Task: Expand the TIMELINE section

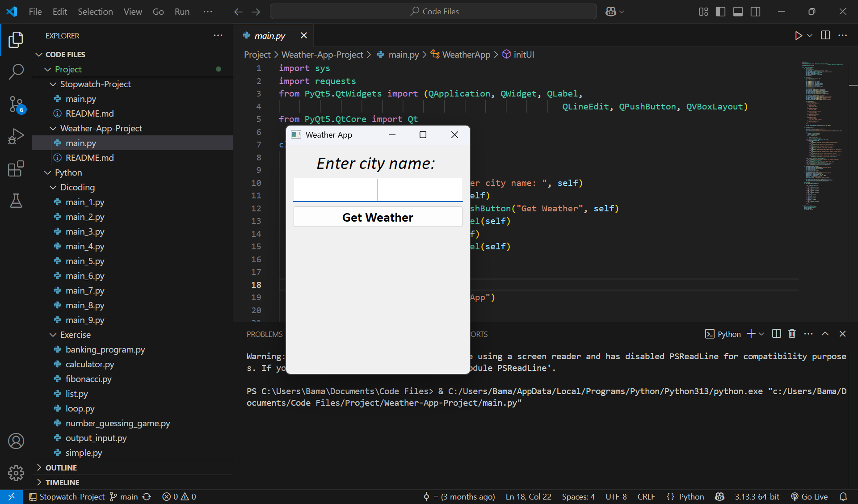Action: [x=133, y=483]
